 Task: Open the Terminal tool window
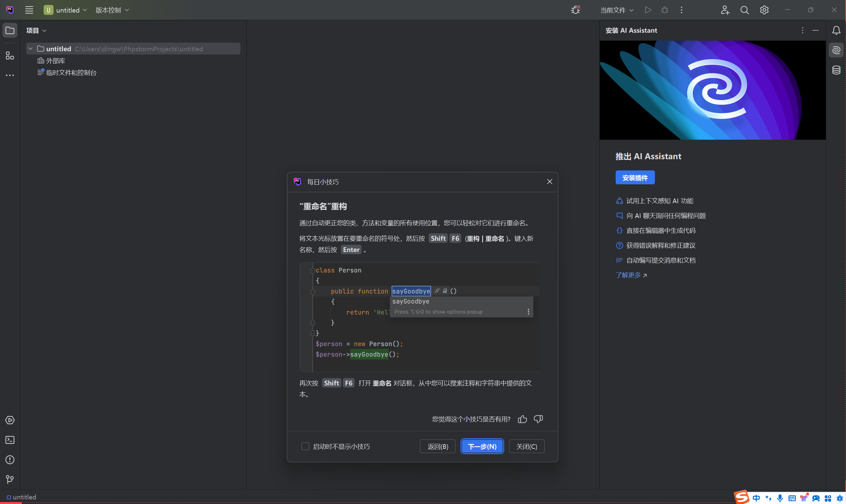[x=10, y=440]
